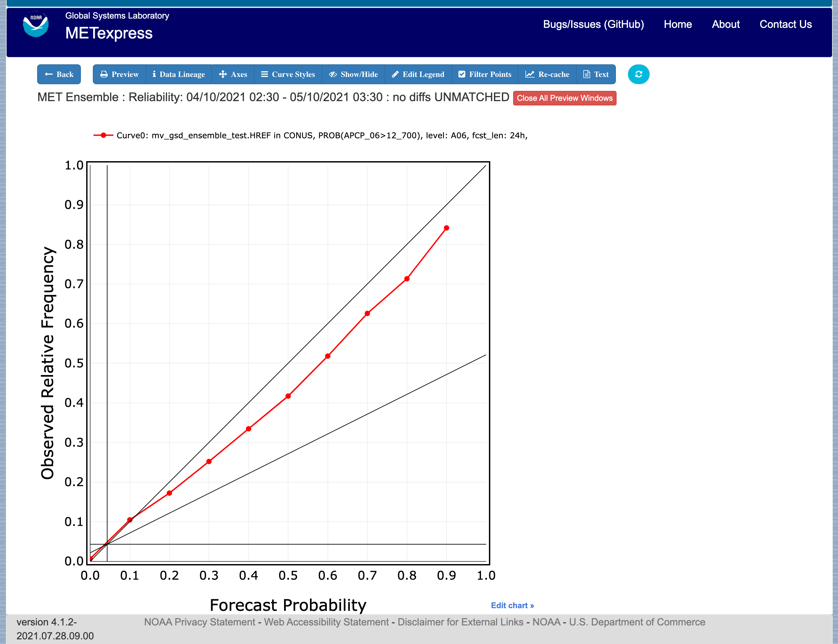Open Data Lineage info
This screenshot has width=838, height=644.
[179, 74]
